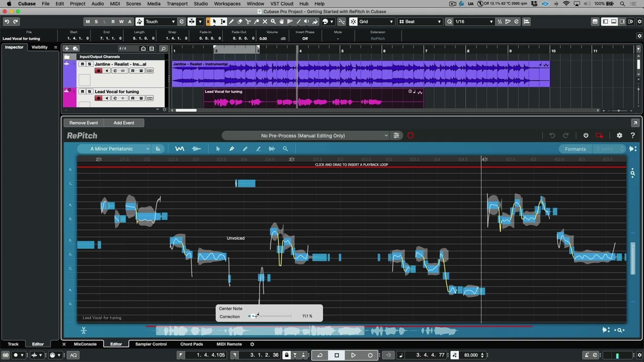Select the arrow pointer tool in RePitch

218,149
